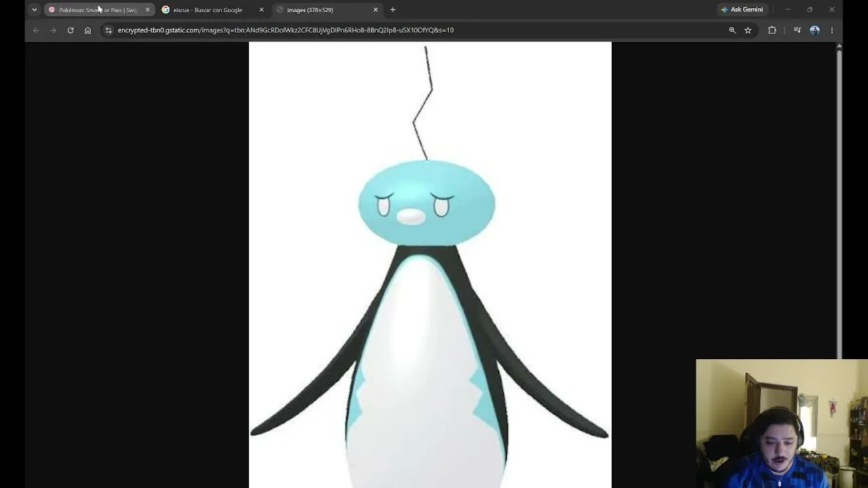This screenshot has width=868, height=488.
Task: Open the tab search dropdown arrow
Action: click(34, 9)
